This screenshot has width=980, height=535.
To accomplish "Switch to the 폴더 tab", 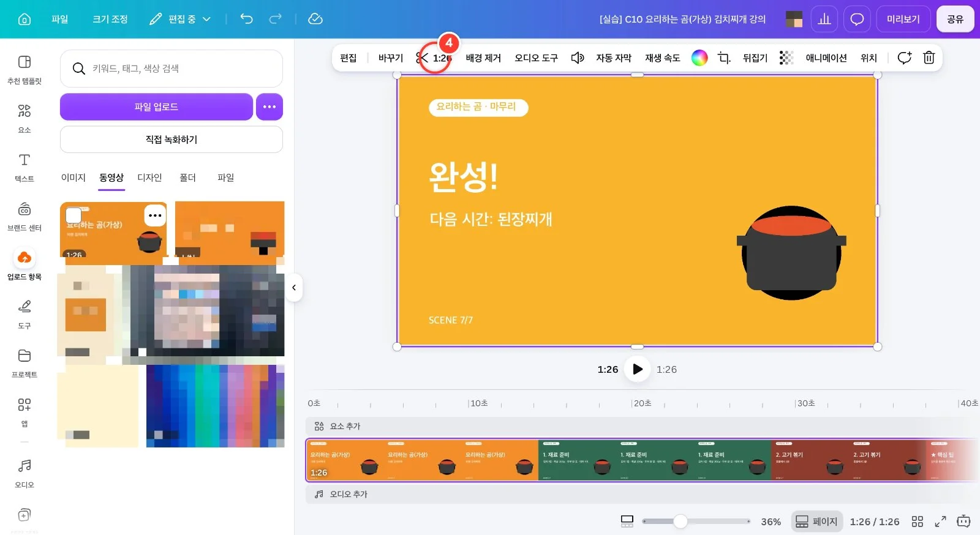I will [187, 178].
